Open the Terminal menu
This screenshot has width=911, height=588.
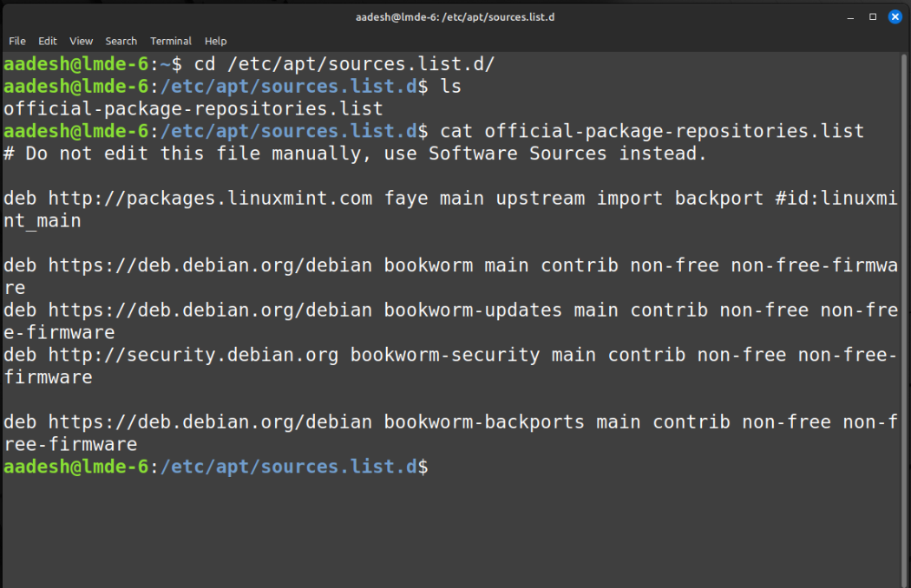coord(170,41)
